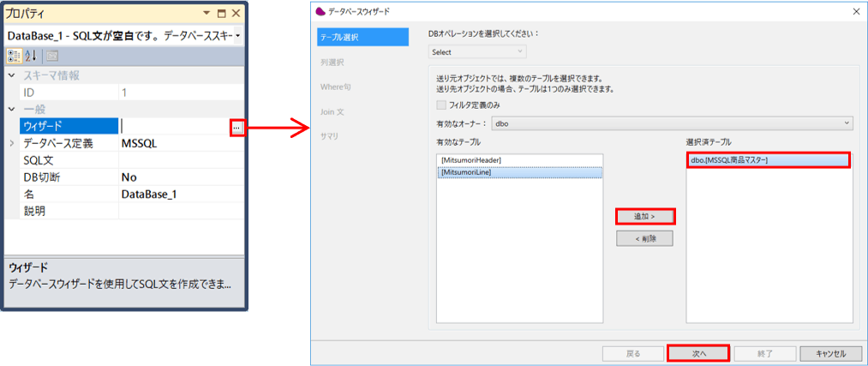Maximize the properties panel
The width and height of the screenshot is (868, 366).
pyautogui.click(x=220, y=15)
